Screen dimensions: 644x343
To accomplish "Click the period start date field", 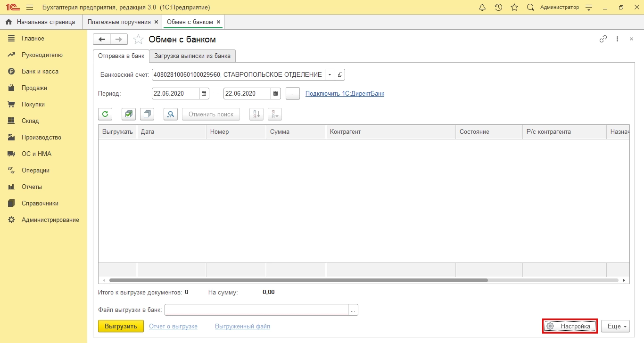I will coord(175,93).
